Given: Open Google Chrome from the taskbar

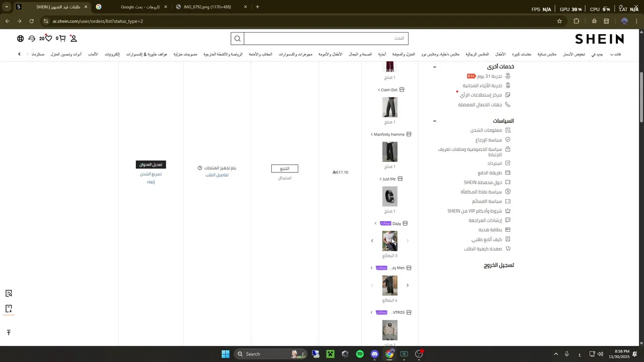Looking at the screenshot, I should 389,354.
